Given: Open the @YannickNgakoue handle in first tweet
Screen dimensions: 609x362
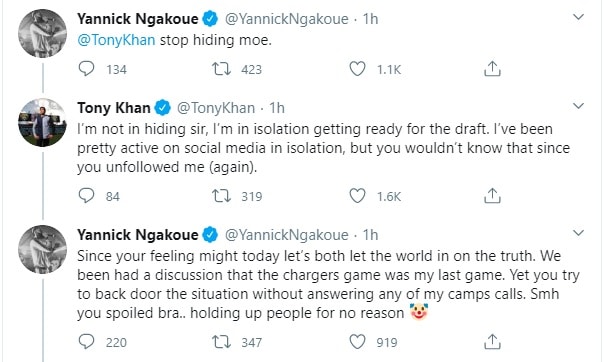Looking at the screenshot, I should tap(287, 19).
